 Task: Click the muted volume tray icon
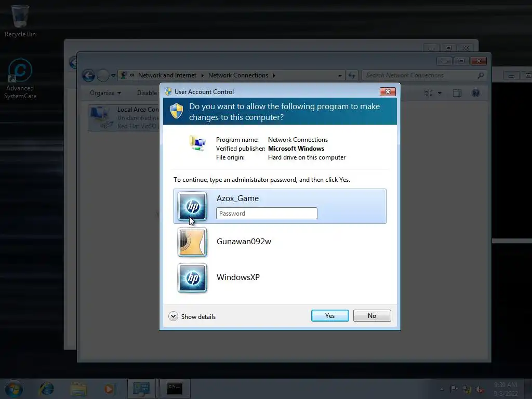tap(480, 390)
